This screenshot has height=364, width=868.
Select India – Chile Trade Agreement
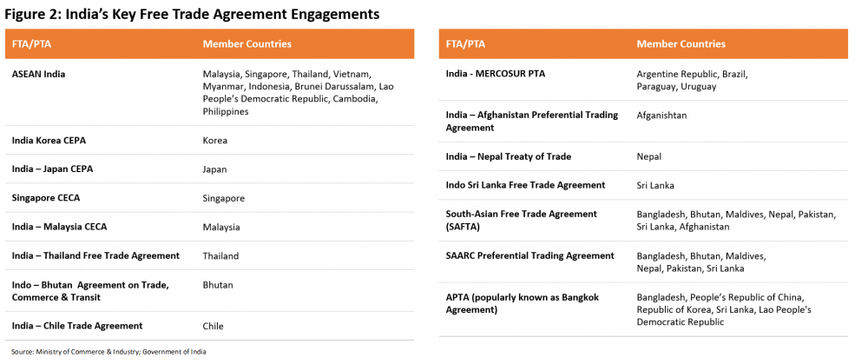77,325
